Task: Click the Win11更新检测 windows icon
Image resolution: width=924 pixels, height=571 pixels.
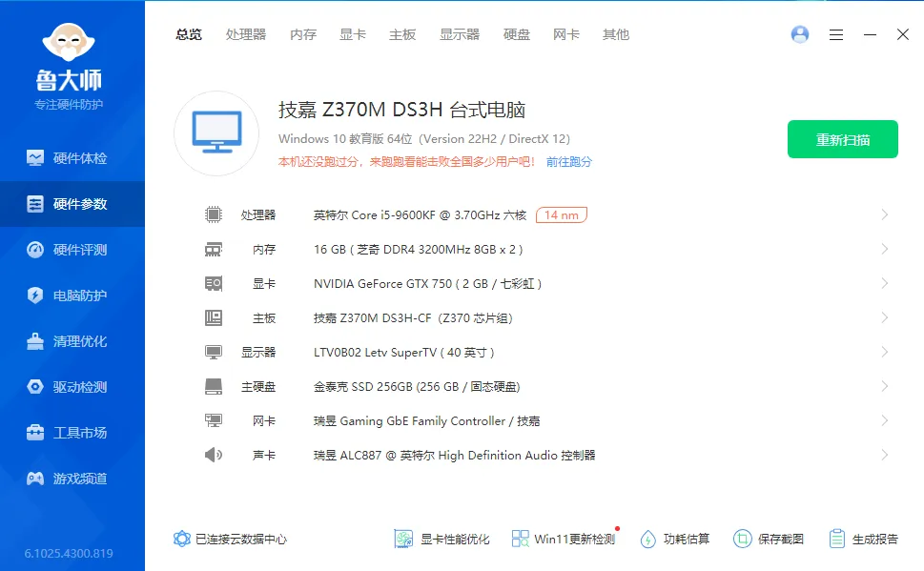Action: click(521, 539)
